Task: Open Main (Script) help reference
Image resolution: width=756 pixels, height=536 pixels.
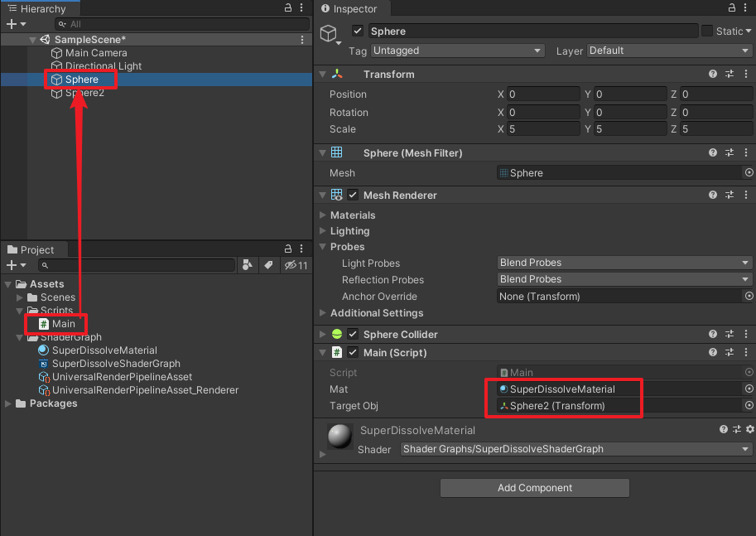Action: [x=713, y=352]
